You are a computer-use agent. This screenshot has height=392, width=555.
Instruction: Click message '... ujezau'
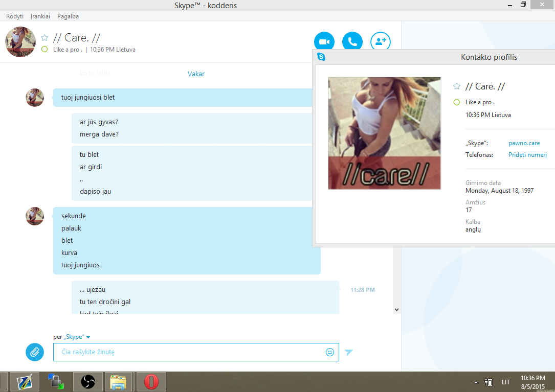click(x=93, y=289)
